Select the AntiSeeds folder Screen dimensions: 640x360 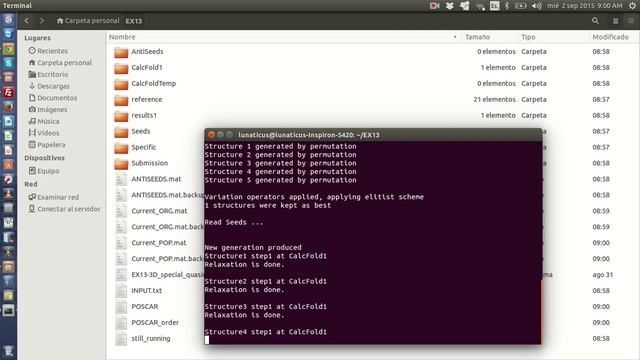point(147,52)
